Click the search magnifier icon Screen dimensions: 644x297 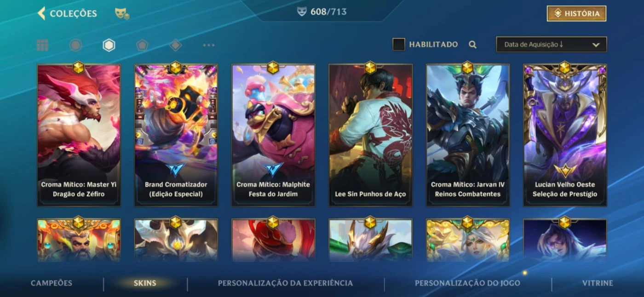(x=472, y=45)
